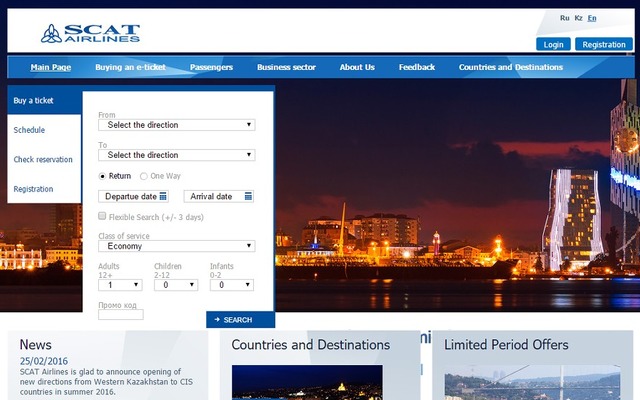Screen dimensions: 640x400
Task: Expand the Class of service dropdown
Action: point(177,246)
